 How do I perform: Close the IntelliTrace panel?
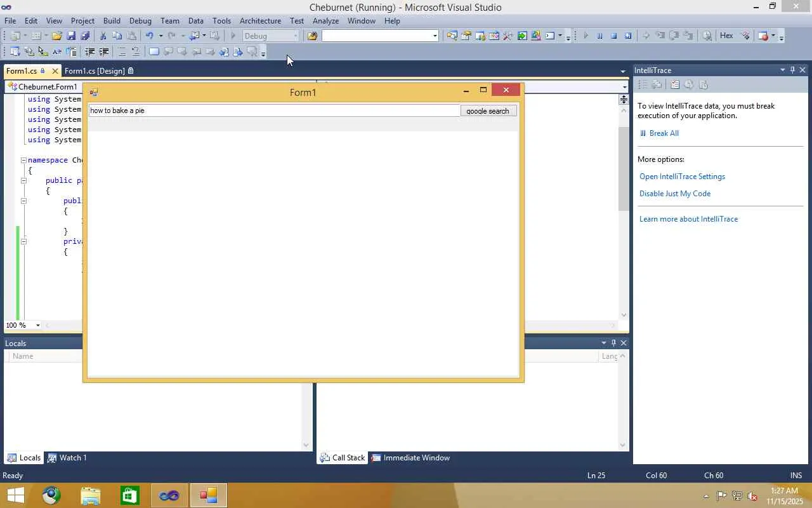pyautogui.click(x=802, y=70)
